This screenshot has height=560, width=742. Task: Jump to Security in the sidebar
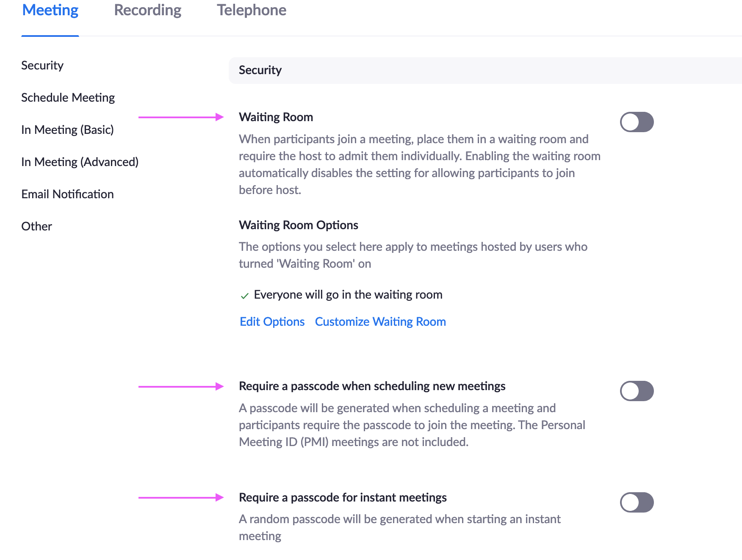point(42,65)
